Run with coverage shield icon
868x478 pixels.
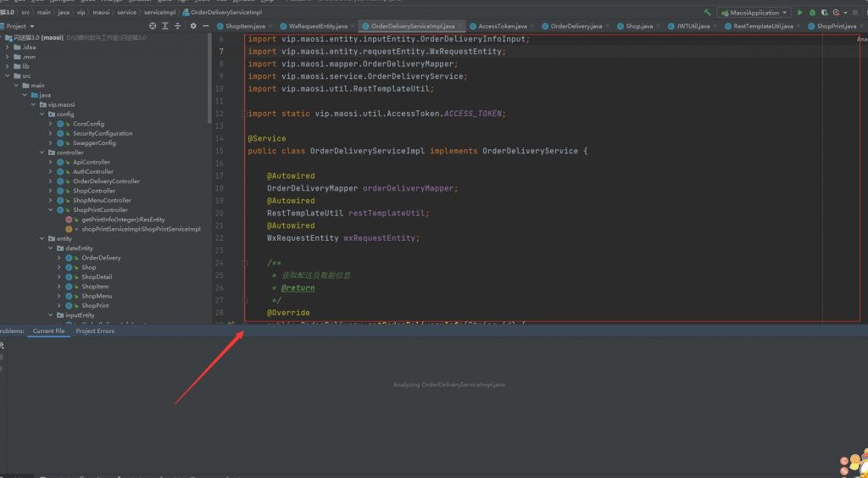tap(824, 12)
